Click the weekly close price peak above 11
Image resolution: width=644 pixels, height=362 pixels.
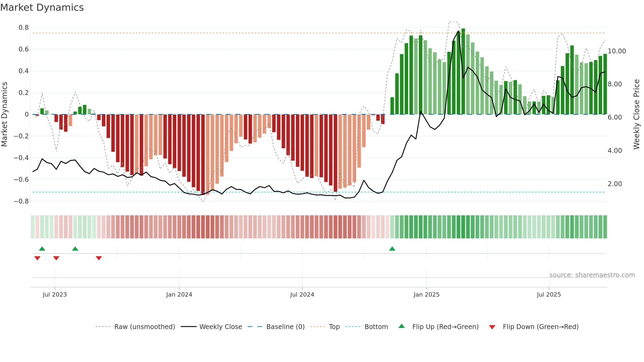458,31
